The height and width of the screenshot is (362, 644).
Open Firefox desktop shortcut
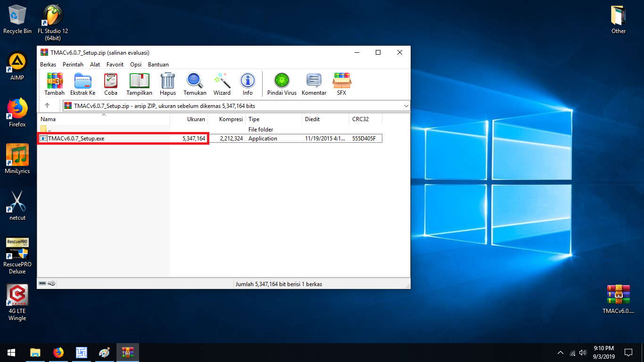tap(17, 113)
